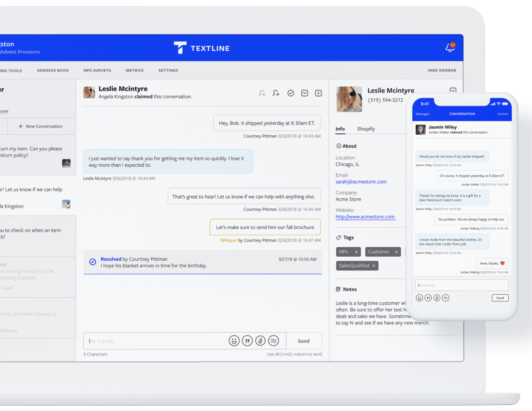Open Settings from the navigation bar
The height and width of the screenshot is (411, 532).
click(168, 70)
